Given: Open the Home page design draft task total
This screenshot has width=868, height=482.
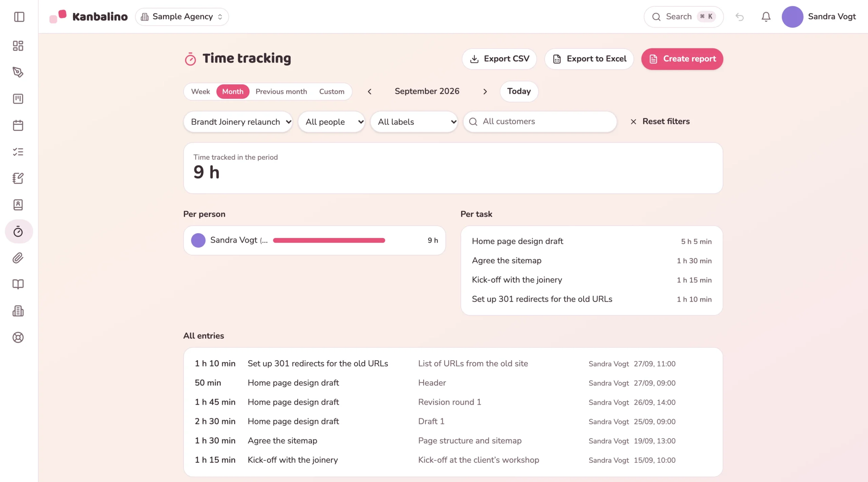Looking at the screenshot, I should (592, 241).
